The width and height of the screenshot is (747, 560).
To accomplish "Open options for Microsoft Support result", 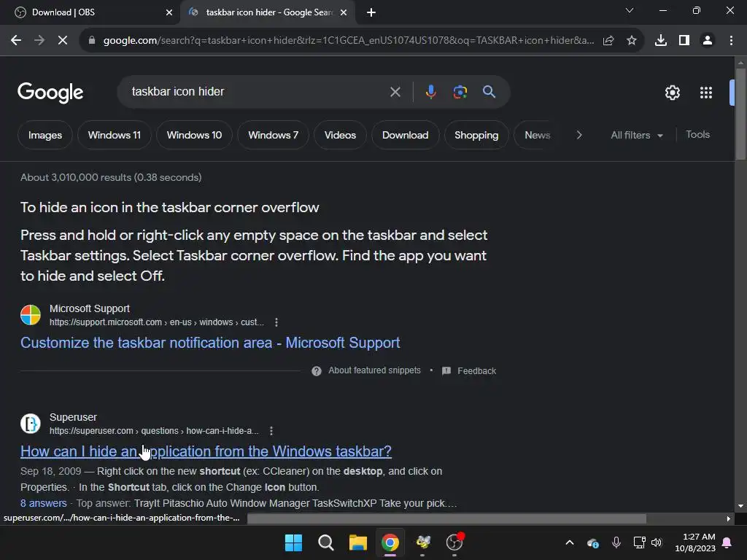I will coord(276,322).
